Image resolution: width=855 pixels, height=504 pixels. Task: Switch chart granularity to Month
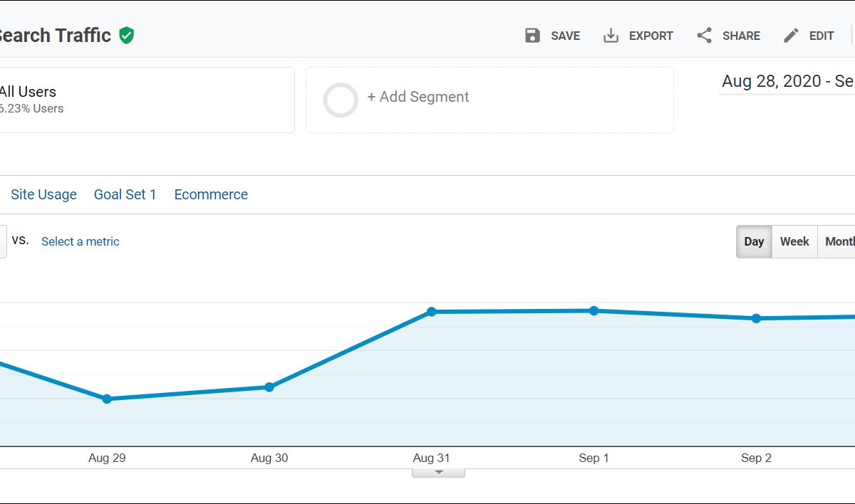pos(838,241)
